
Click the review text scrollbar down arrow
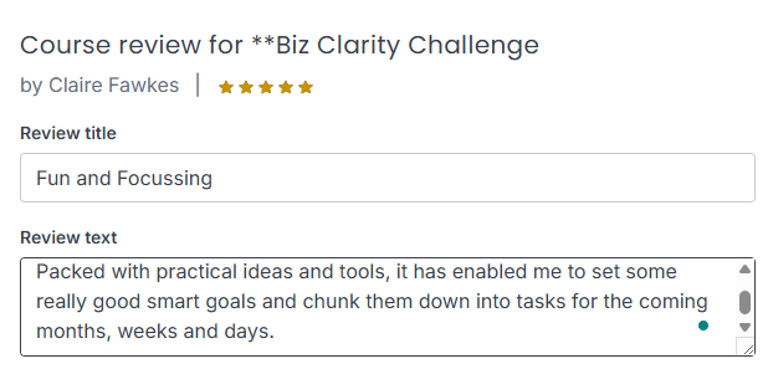(x=744, y=327)
